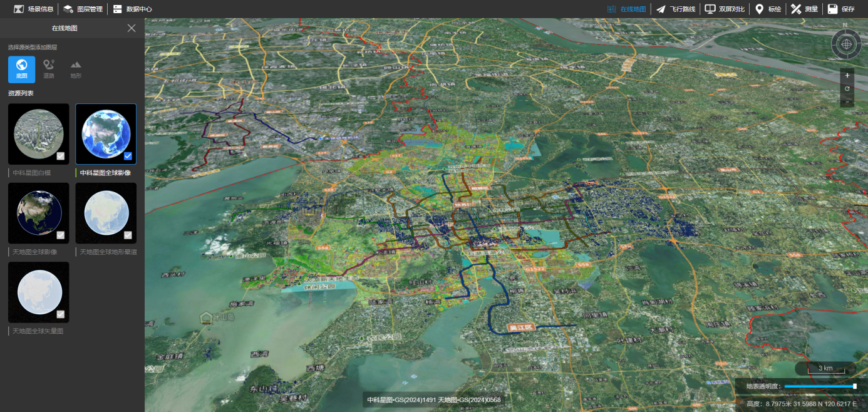The image size is (868, 412).
Task: Open the 场景信息 scene info menu
Action: click(x=33, y=9)
